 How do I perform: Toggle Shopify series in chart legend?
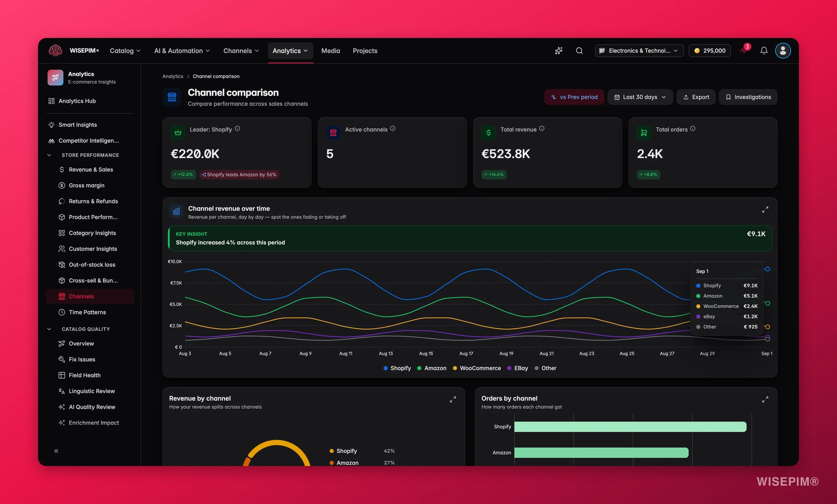(x=397, y=368)
